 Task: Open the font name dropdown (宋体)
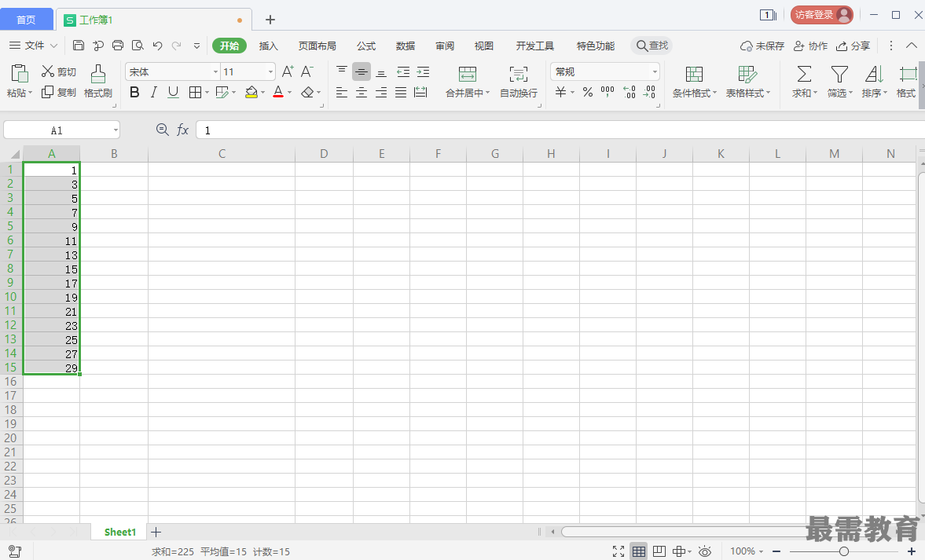point(215,71)
